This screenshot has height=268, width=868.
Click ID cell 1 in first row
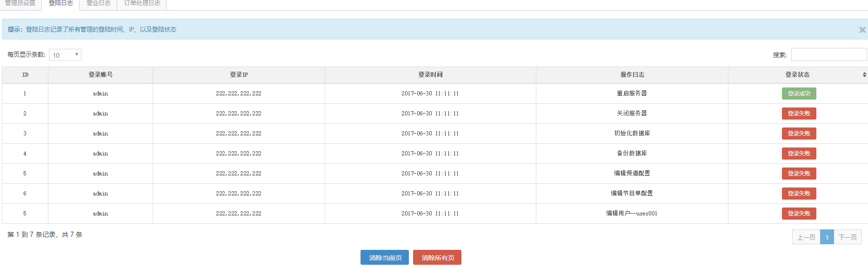(25, 94)
